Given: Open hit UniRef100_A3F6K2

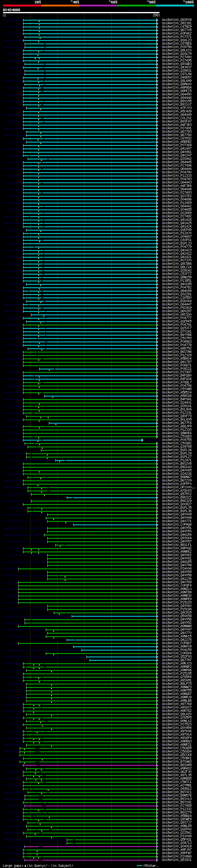Looking at the screenshot, I should point(177,33).
